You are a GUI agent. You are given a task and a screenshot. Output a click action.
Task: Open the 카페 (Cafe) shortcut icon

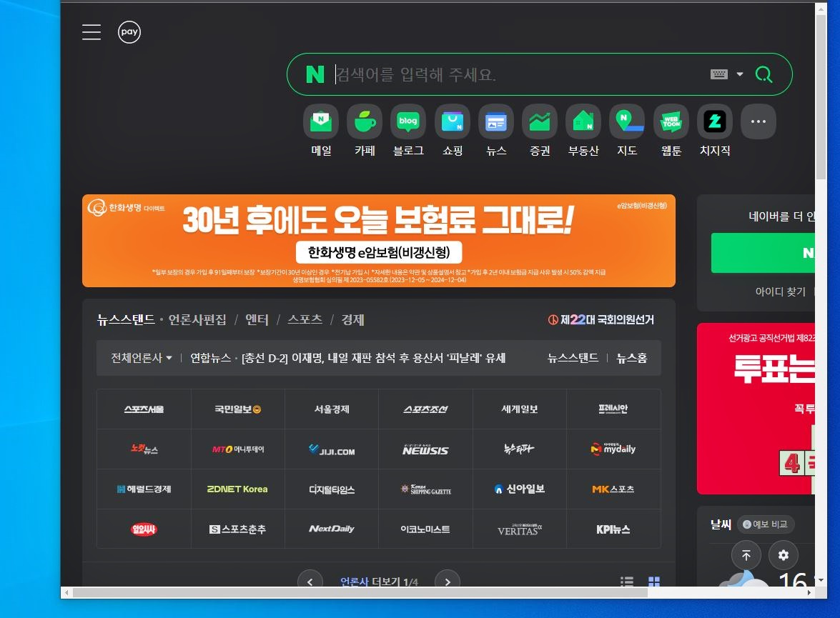365,121
